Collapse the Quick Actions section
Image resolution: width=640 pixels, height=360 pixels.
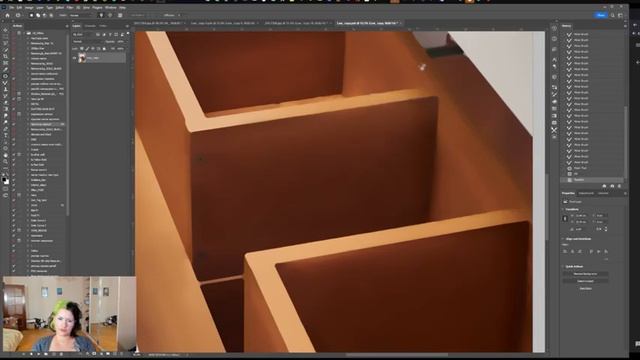point(563,267)
